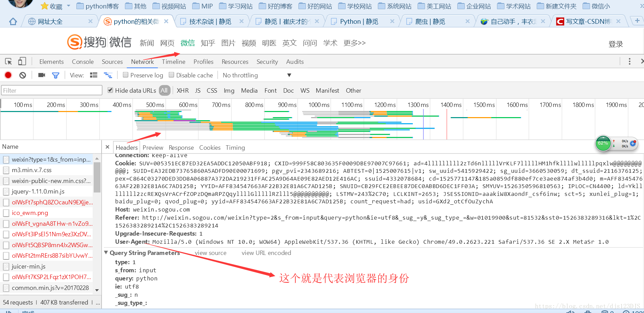Filter requests by XHR type

(183, 90)
